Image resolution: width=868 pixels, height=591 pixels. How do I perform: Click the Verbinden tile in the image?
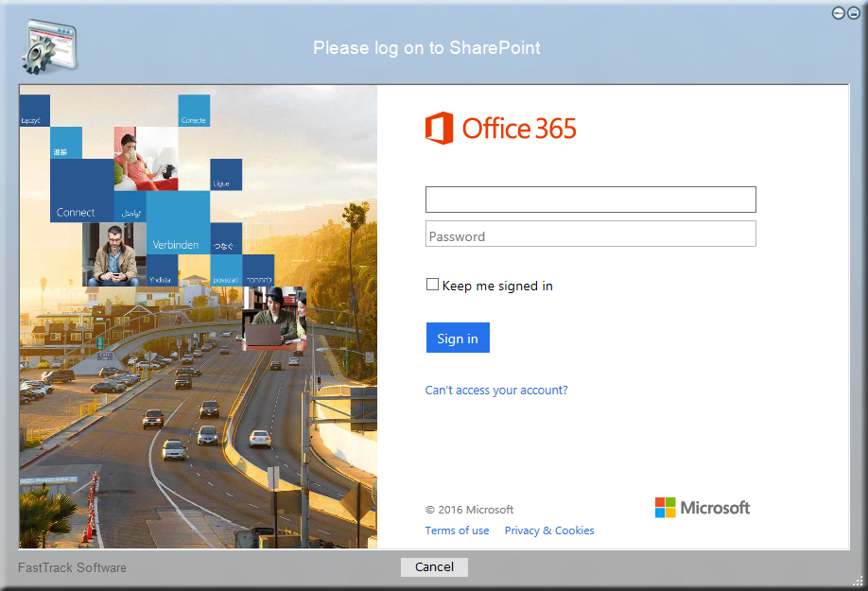point(179,223)
